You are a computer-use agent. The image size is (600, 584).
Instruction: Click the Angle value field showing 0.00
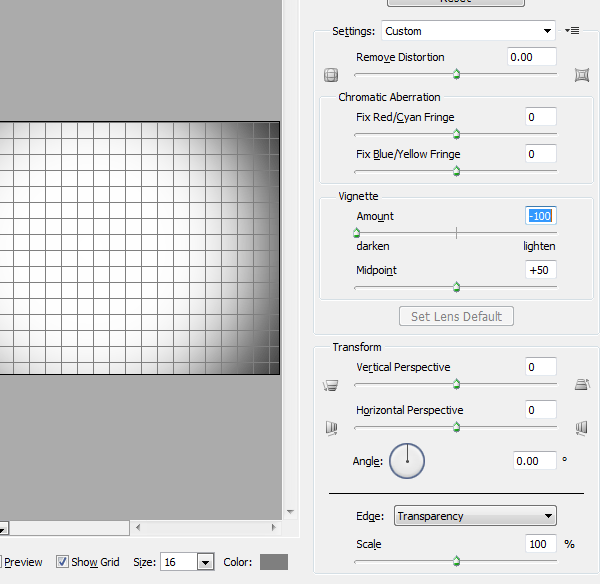pyautogui.click(x=535, y=460)
